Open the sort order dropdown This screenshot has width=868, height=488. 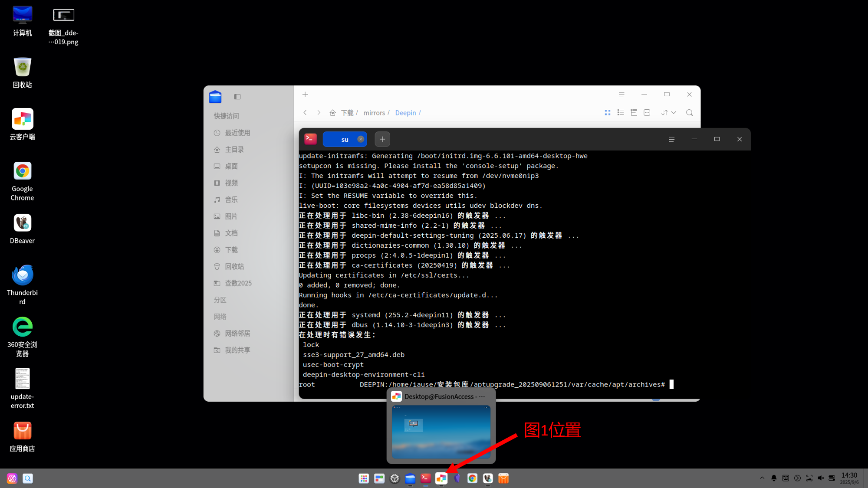[x=668, y=113]
